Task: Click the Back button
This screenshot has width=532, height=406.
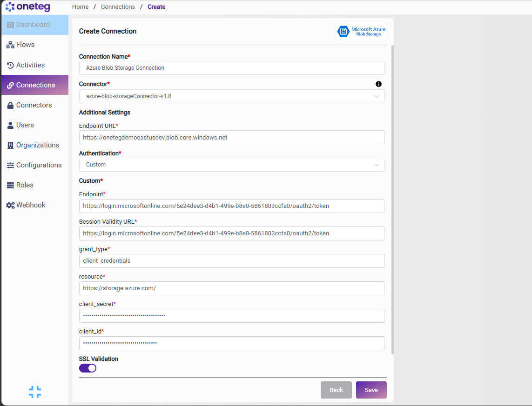Action: click(x=336, y=390)
